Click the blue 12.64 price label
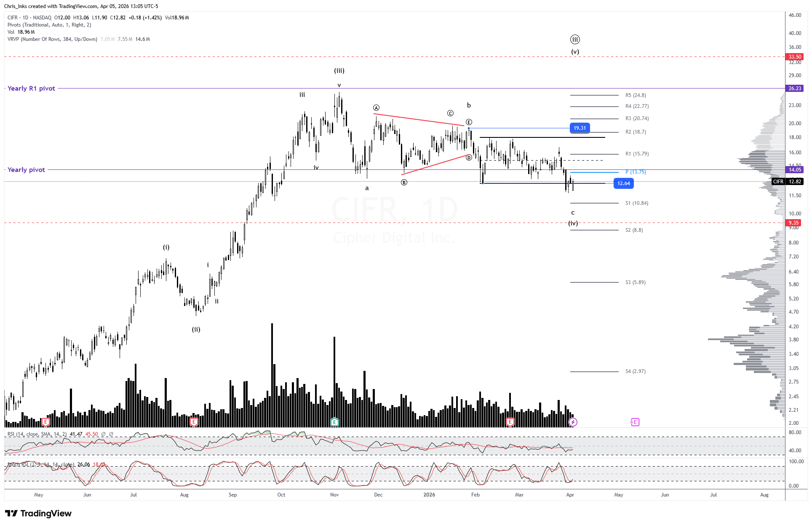Viewport: 812px width, 526px height. pyautogui.click(x=623, y=183)
